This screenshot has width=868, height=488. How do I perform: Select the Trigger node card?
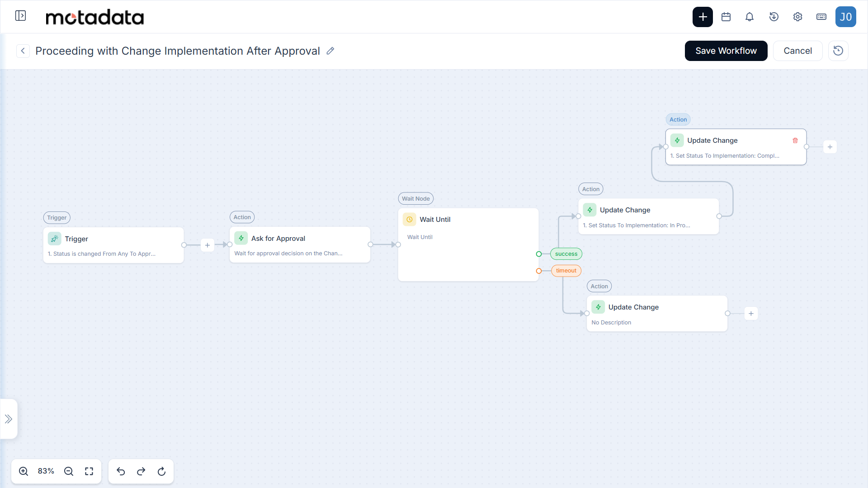coord(113,245)
